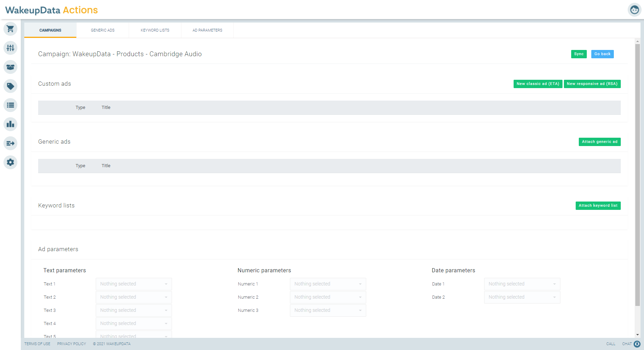Viewport: 644px width, 350px height.
Task: Click the WakeupData Actions logo
Action: (51, 10)
